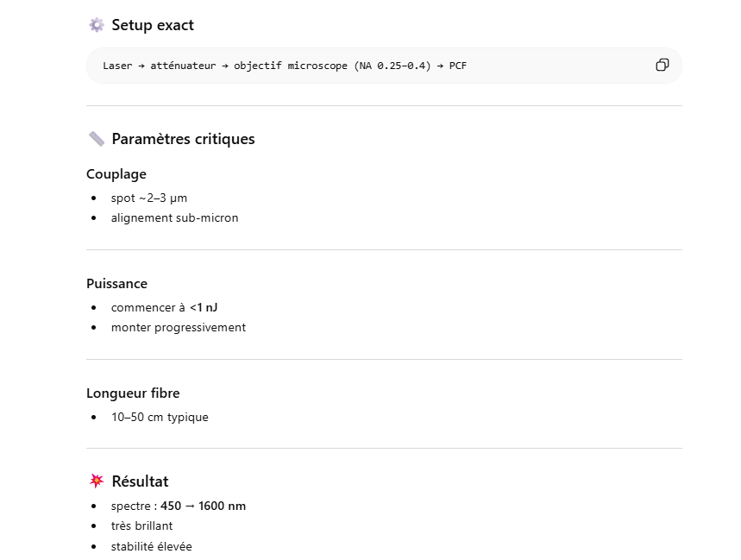Click the ruler emoji beside Paramètres critiques

[97, 139]
